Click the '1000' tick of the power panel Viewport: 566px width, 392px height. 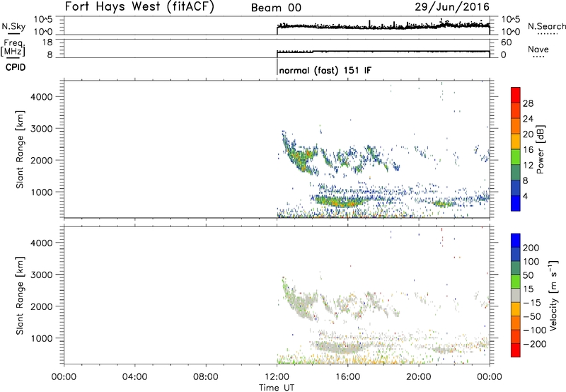pyautogui.click(x=42, y=192)
